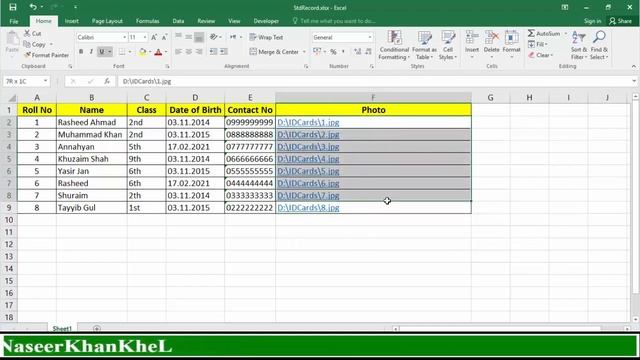Open Format as Table gallery
The width and height of the screenshot is (640, 360).
pyautogui.click(x=424, y=45)
